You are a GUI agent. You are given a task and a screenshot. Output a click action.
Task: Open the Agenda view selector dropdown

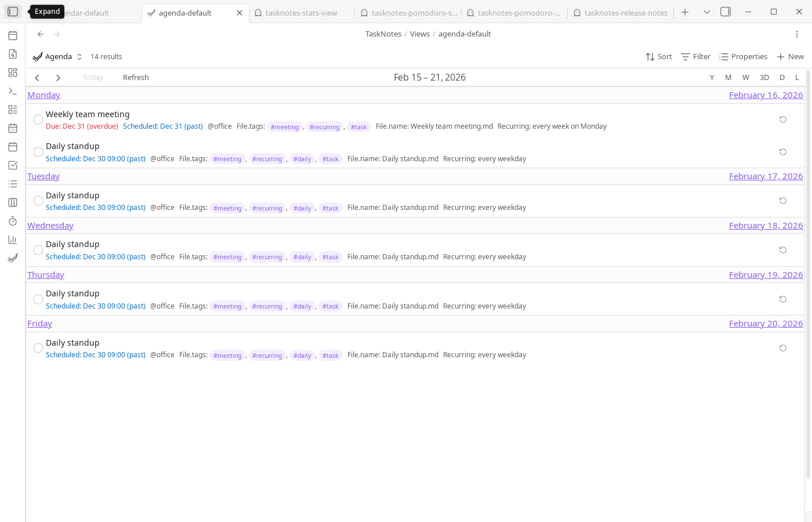[x=79, y=56]
